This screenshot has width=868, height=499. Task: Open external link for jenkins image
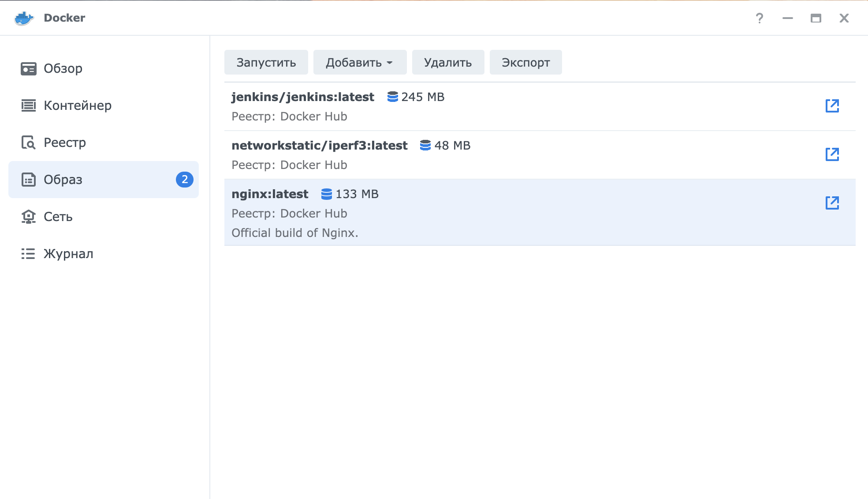[832, 106]
